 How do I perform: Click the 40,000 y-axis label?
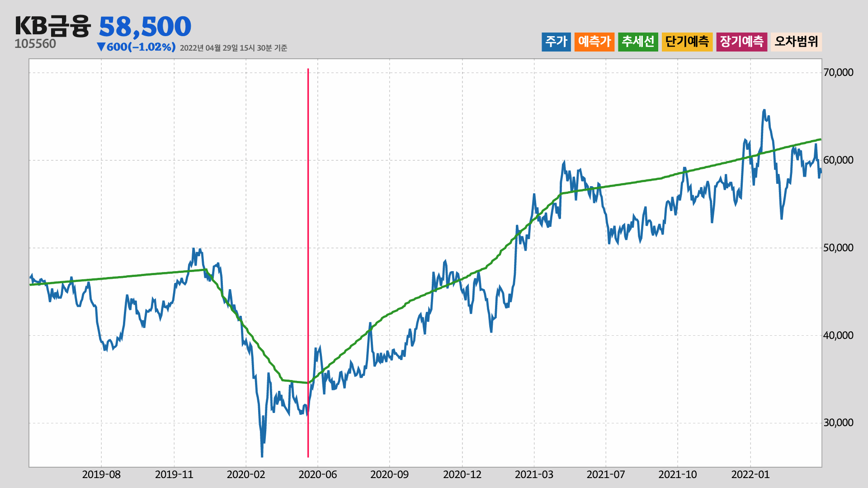(x=838, y=335)
